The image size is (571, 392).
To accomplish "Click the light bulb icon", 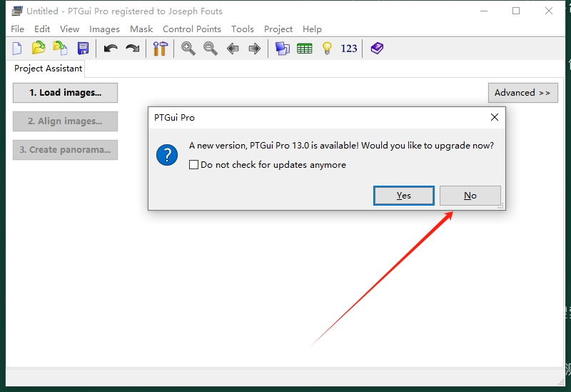I will [x=327, y=49].
